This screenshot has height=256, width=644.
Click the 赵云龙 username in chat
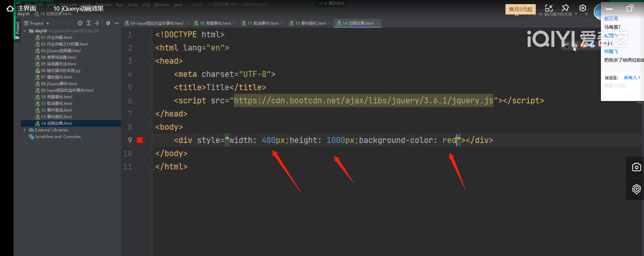coord(611,19)
